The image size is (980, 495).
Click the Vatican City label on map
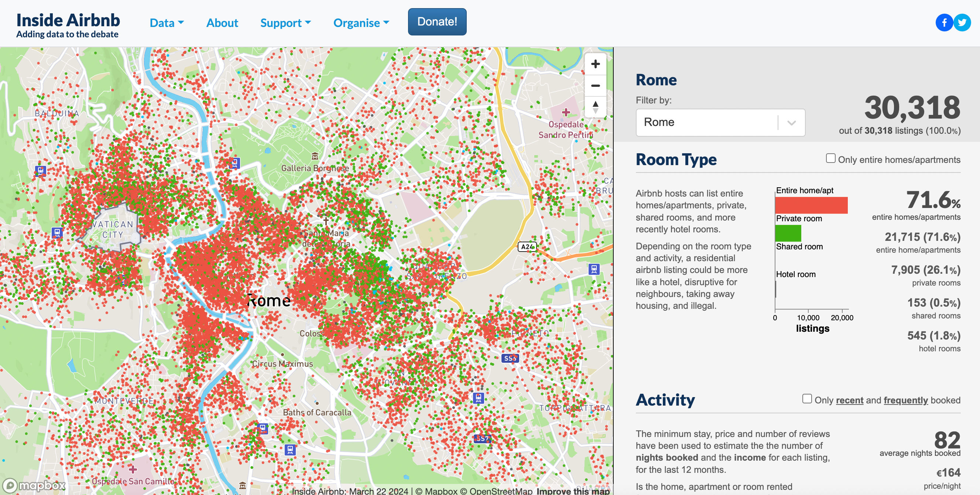[x=113, y=229]
